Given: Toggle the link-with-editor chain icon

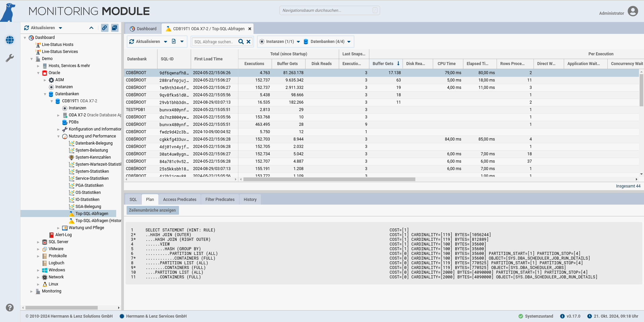Looking at the screenshot, I should pos(105,28).
